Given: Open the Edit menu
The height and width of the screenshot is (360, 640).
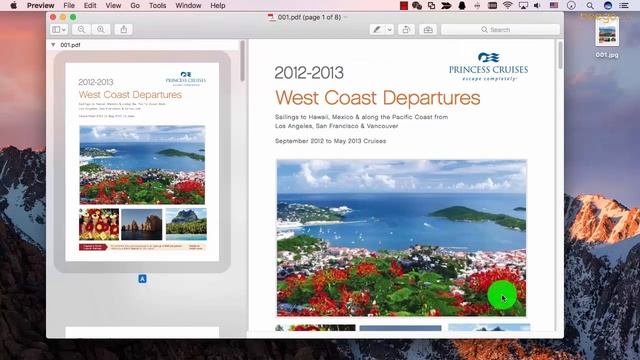Looking at the screenshot, I should 90,5.
